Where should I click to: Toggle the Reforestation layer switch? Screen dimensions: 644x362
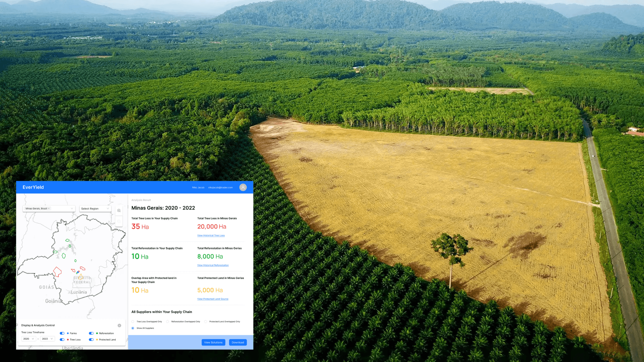click(x=91, y=333)
